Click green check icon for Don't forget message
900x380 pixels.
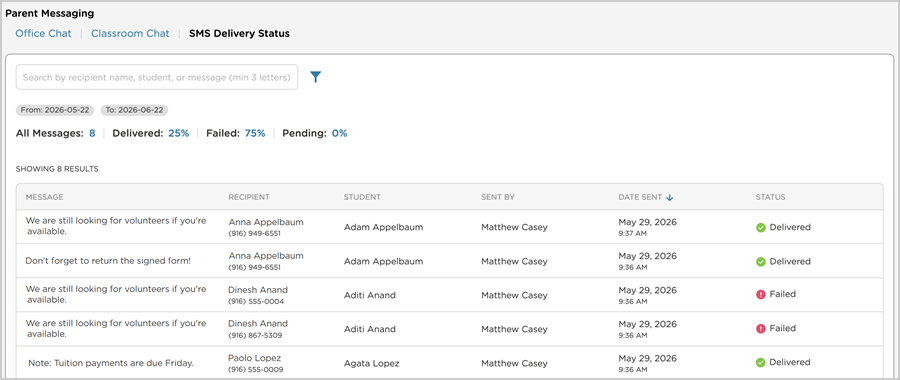761,262
